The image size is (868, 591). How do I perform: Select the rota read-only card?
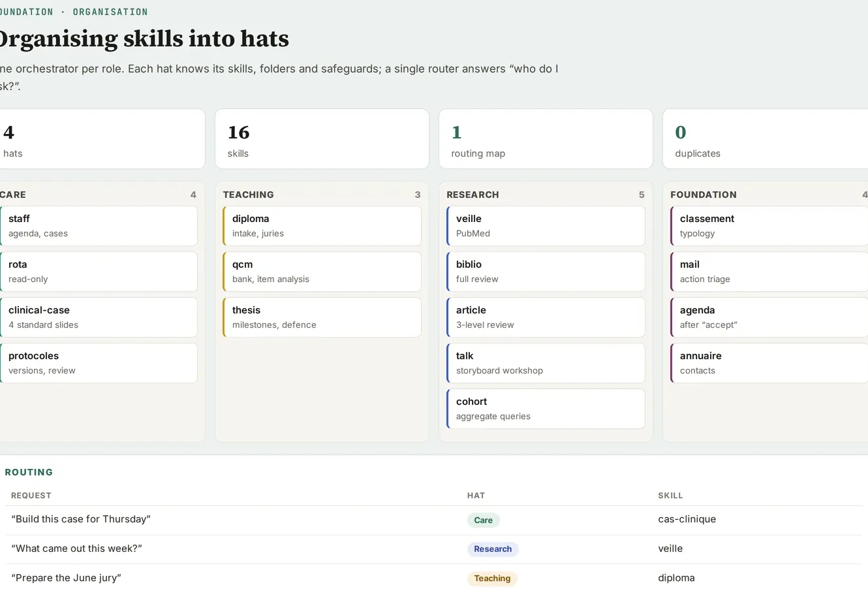[x=99, y=272]
